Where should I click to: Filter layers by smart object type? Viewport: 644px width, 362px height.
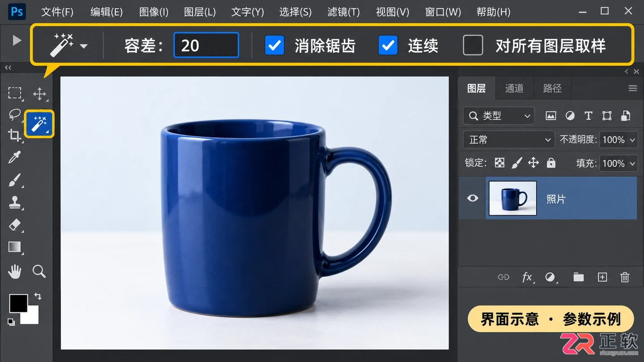point(626,116)
